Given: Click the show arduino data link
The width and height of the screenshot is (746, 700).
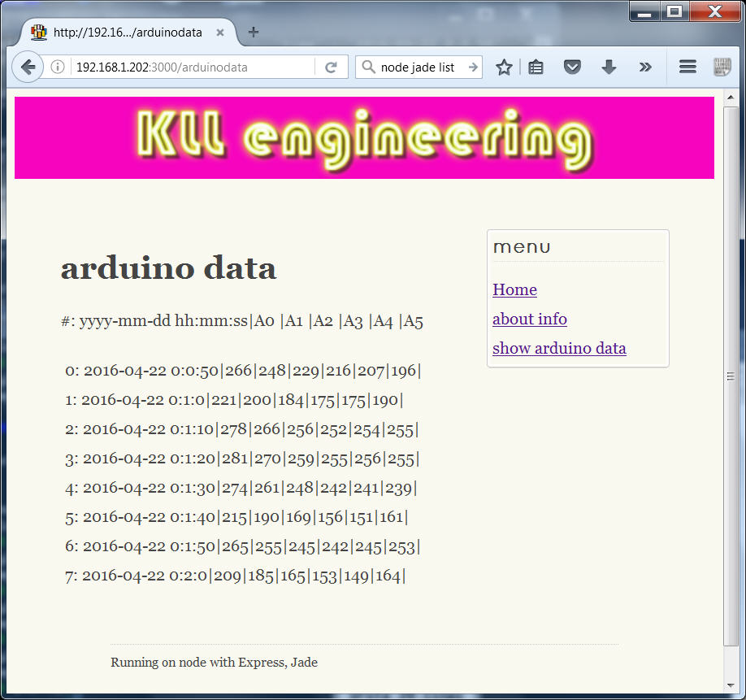Looking at the screenshot, I should click(x=559, y=349).
